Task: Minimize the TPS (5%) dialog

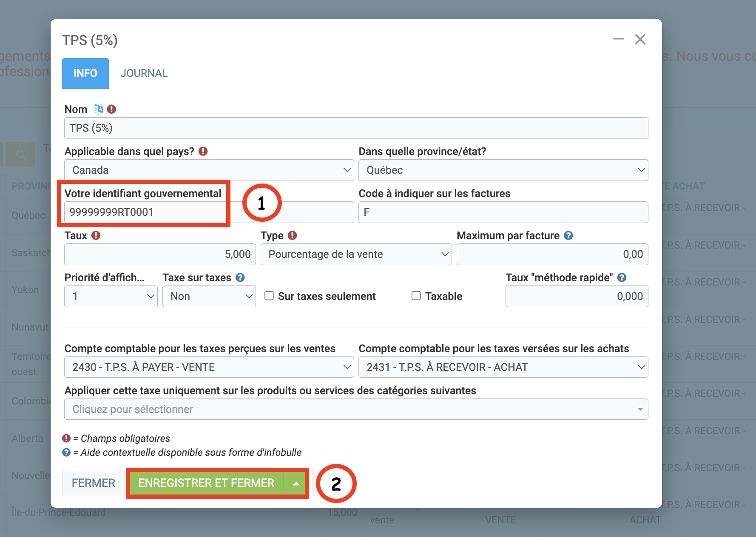Action: click(618, 39)
